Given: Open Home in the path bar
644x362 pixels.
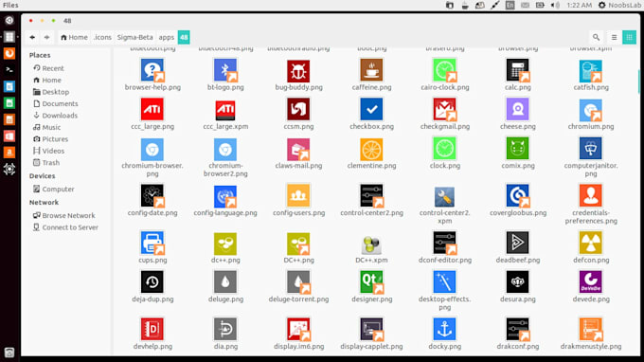Looking at the screenshot, I should [x=74, y=37].
